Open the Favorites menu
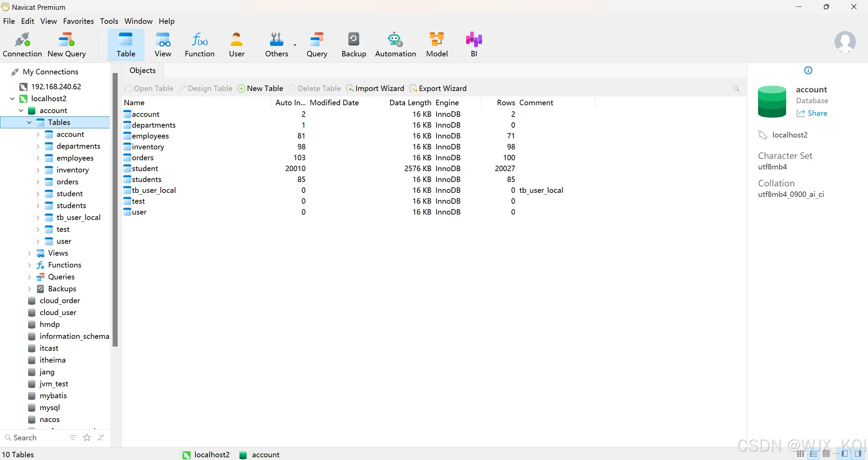The width and height of the screenshot is (868, 460). pyautogui.click(x=78, y=21)
